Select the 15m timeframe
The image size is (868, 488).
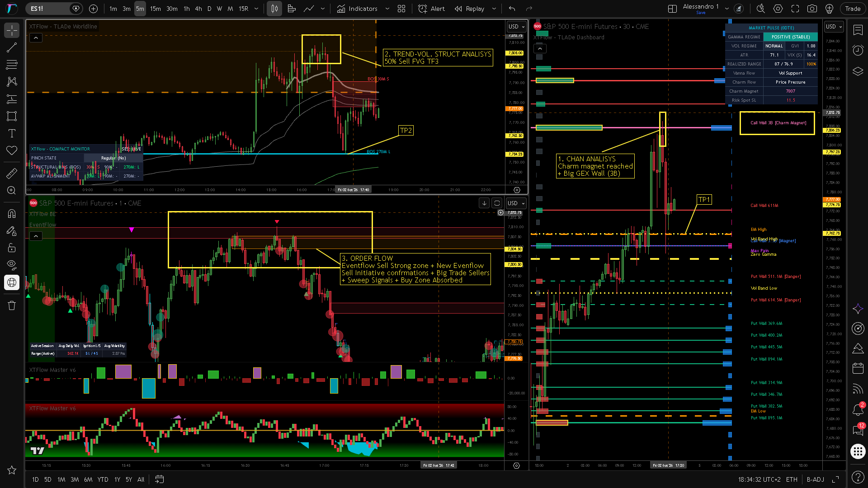click(155, 9)
